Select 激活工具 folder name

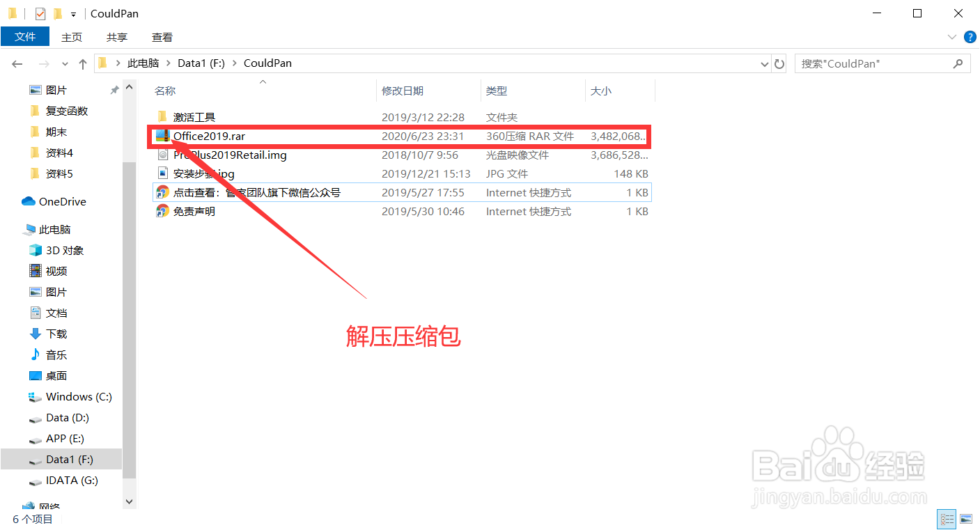194,117
